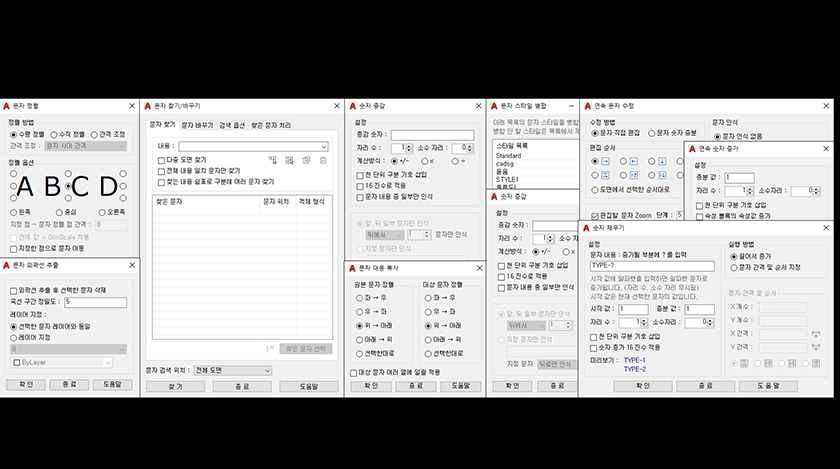The height and width of the screenshot is (469, 840).
Task: Click 도움말 button in 숫자 채우기
Action: tap(768, 386)
